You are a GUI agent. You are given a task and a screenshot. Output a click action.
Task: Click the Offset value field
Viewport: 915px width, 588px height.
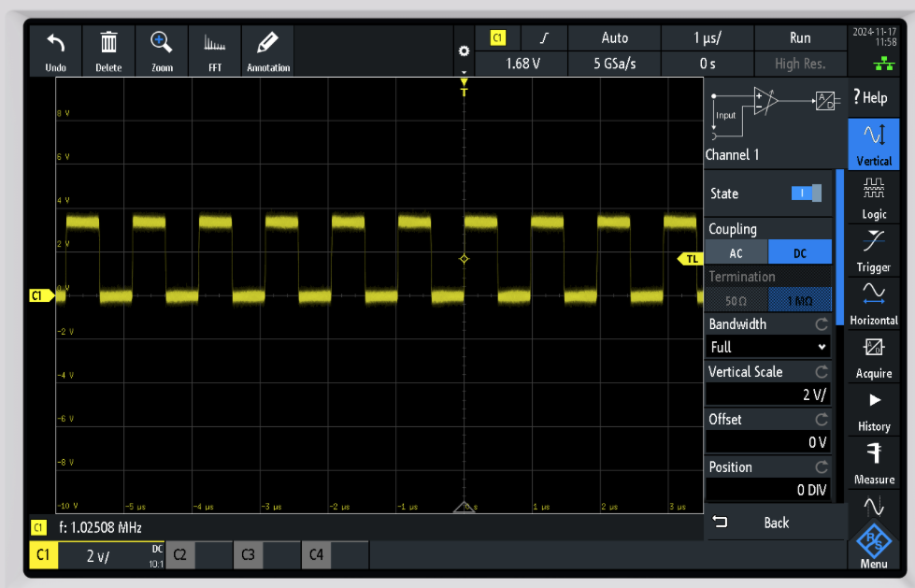[x=767, y=441]
